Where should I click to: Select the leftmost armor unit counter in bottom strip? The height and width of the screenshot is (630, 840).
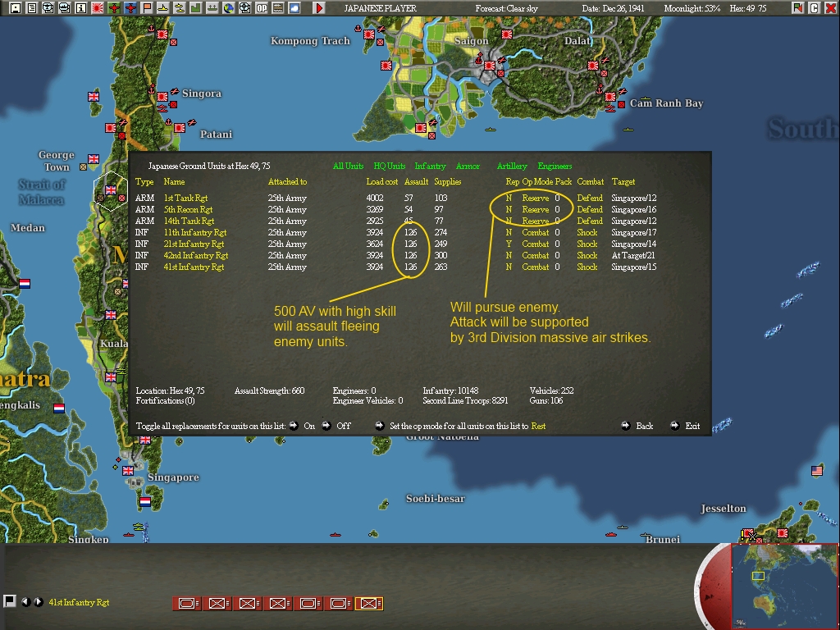(x=186, y=604)
